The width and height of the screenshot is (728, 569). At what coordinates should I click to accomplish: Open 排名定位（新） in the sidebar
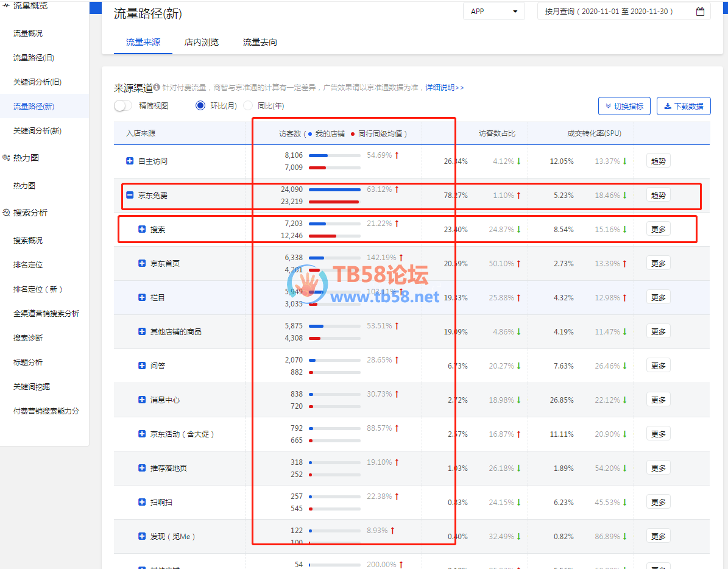[x=38, y=289]
